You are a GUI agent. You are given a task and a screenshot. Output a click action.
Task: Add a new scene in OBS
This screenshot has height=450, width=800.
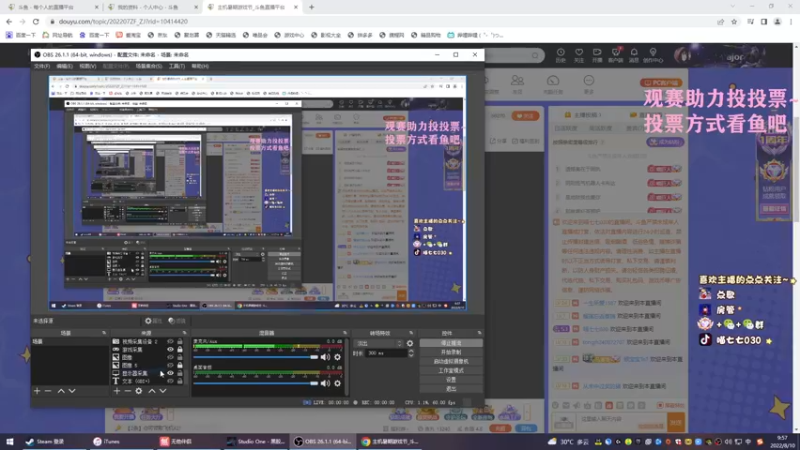click(x=37, y=391)
